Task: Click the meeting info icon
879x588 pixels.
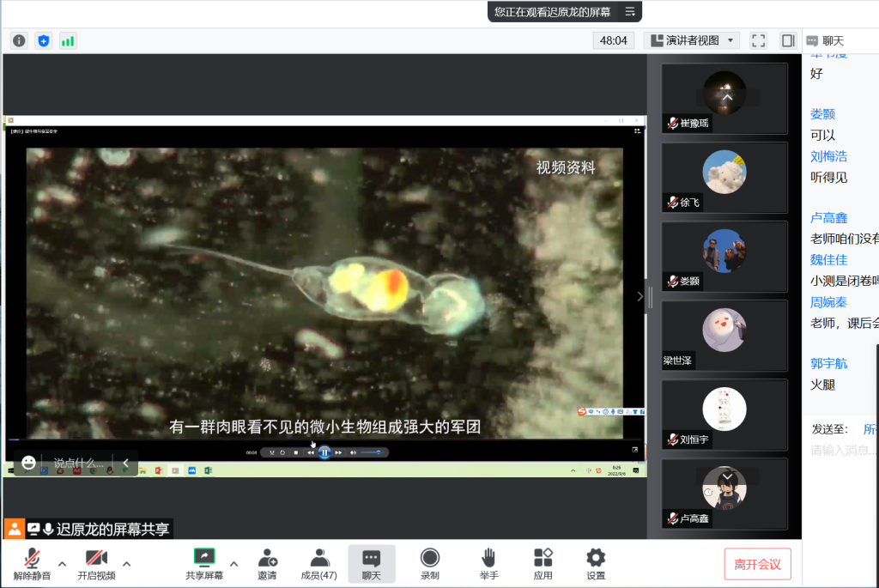Action: [x=19, y=40]
